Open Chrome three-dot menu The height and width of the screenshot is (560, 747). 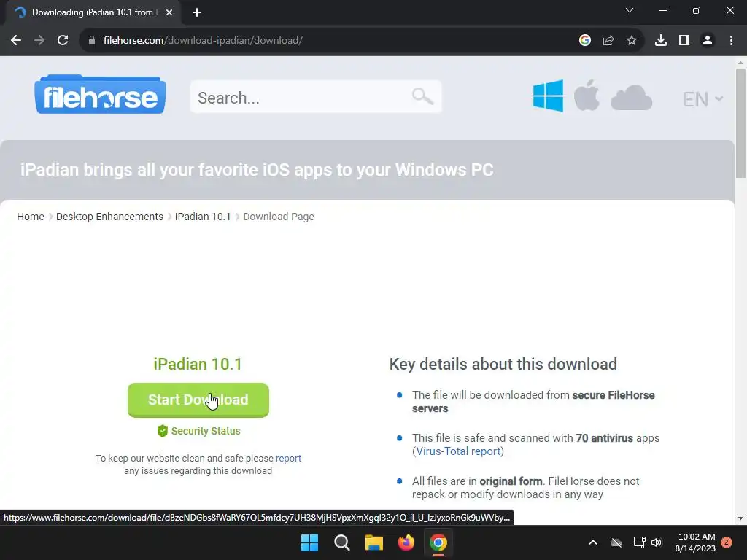pyautogui.click(x=731, y=41)
